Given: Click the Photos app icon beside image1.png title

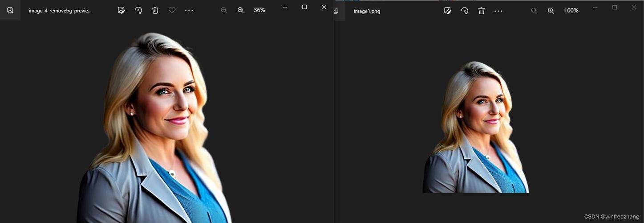Looking at the screenshot, I should click(336, 10).
